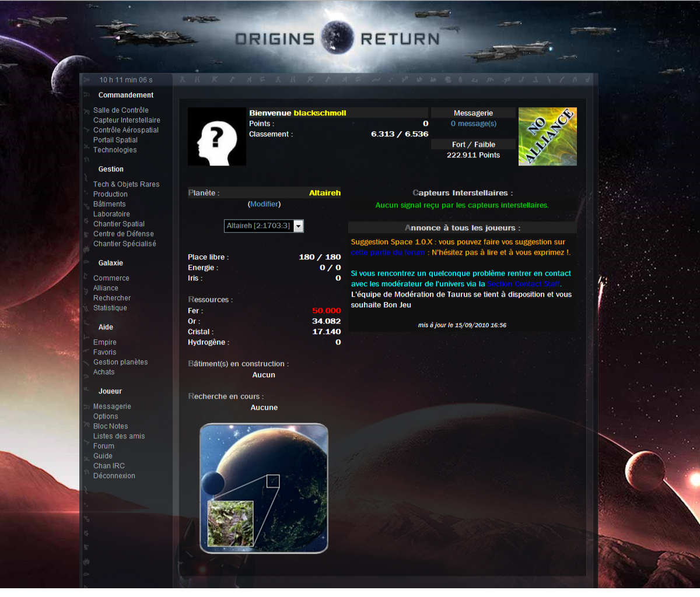Open Commerce under Galaxie
Screen dimensions: 700x597
point(111,278)
